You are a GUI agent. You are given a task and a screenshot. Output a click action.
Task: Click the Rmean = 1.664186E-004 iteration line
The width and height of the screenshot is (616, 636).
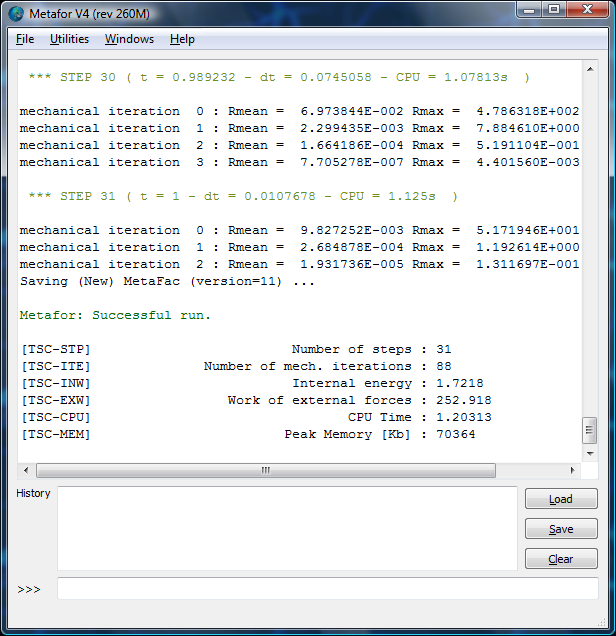[299, 145]
